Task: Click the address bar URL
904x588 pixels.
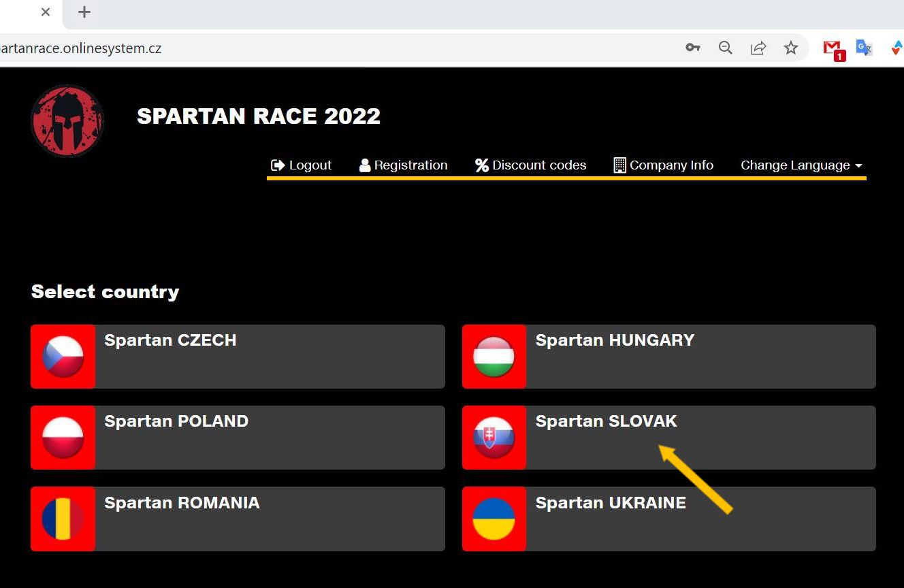Action: click(82, 48)
